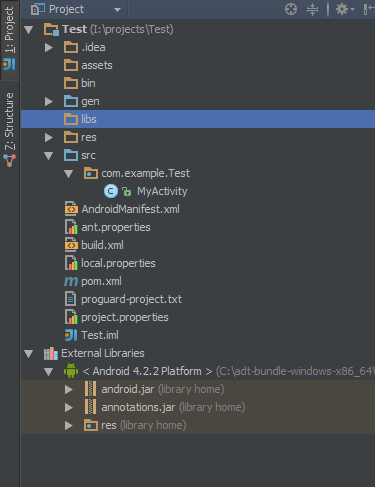This screenshot has width=375, height=487.
Task: Select the ".idea" folder name
Action: pyautogui.click(x=93, y=47)
